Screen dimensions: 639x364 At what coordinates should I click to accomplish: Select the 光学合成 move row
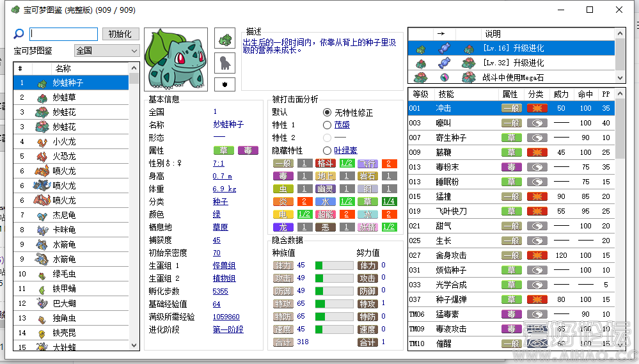click(512, 285)
